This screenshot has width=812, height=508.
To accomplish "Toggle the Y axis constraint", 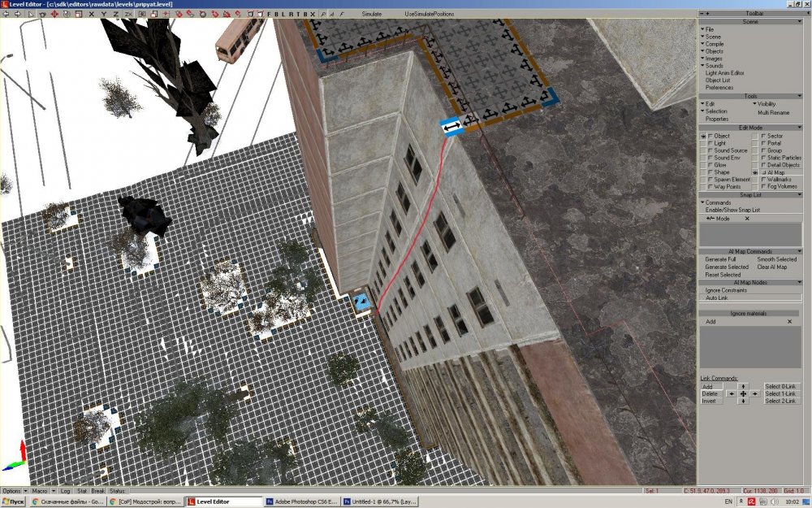I will tap(104, 14).
